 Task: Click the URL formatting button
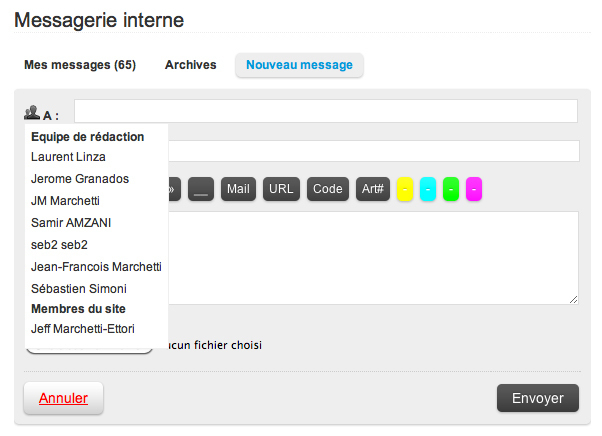click(281, 189)
